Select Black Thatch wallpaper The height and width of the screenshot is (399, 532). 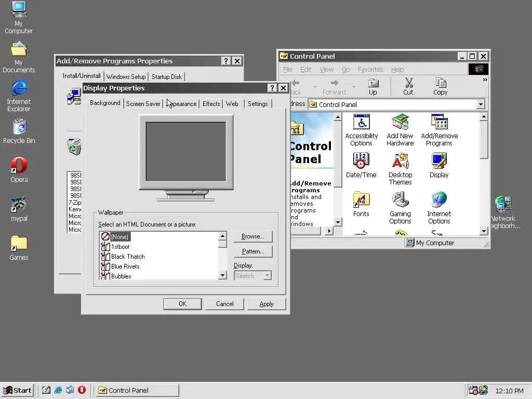[x=123, y=257]
